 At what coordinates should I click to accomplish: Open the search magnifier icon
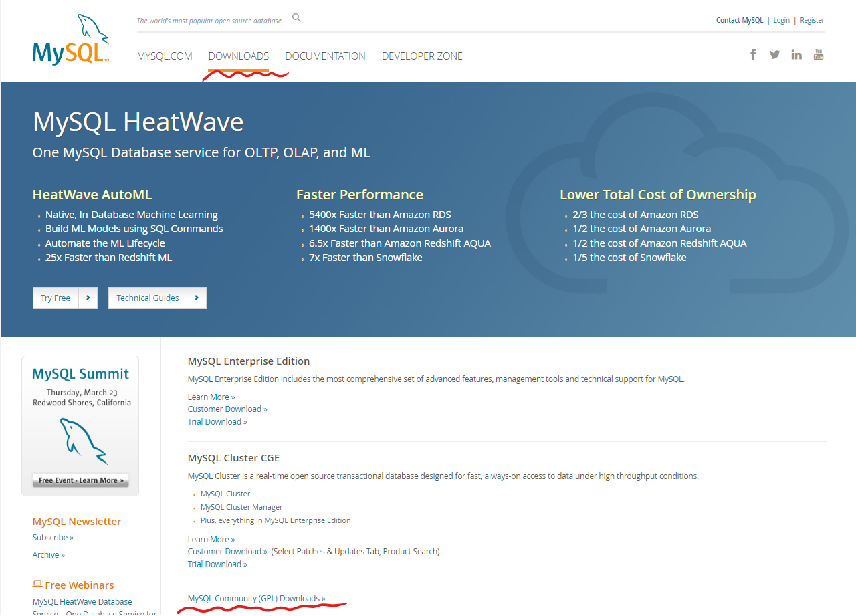[297, 18]
